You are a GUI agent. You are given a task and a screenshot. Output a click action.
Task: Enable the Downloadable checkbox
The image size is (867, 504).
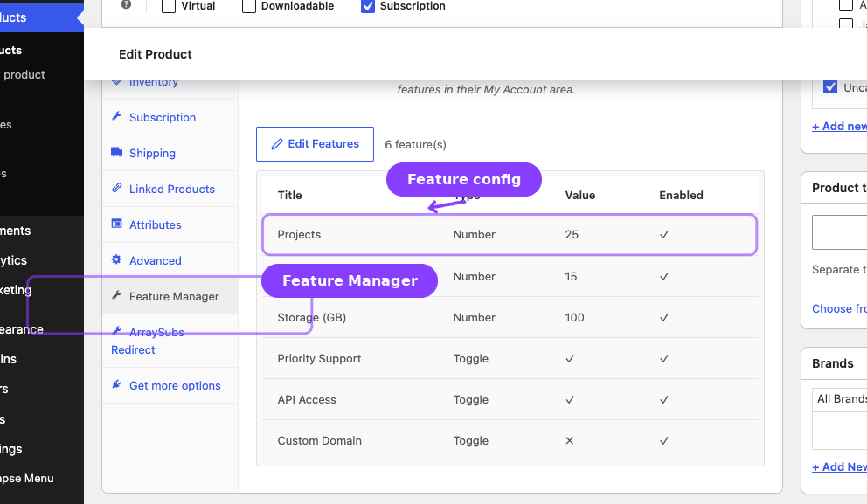249,6
